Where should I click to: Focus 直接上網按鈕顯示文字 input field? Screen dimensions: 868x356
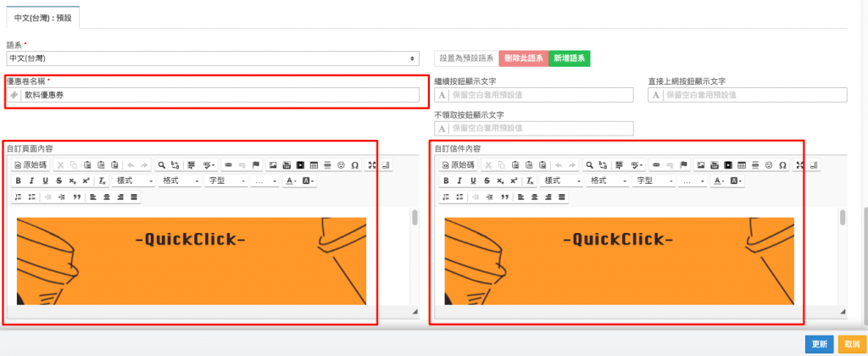[748, 95]
